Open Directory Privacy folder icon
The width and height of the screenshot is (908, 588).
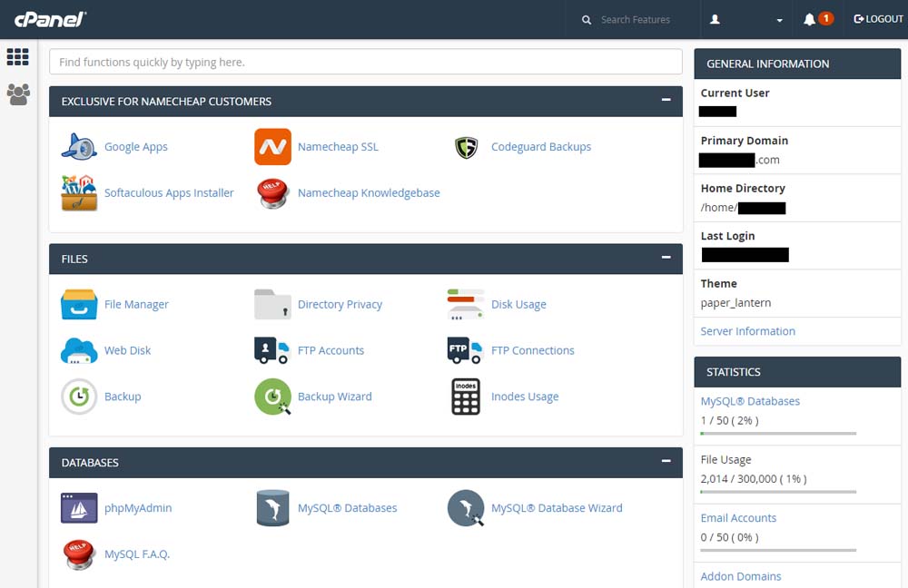click(272, 304)
